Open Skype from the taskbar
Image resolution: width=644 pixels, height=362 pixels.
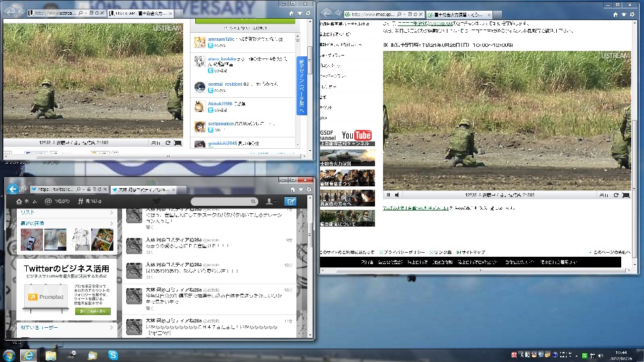[x=113, y=355]
